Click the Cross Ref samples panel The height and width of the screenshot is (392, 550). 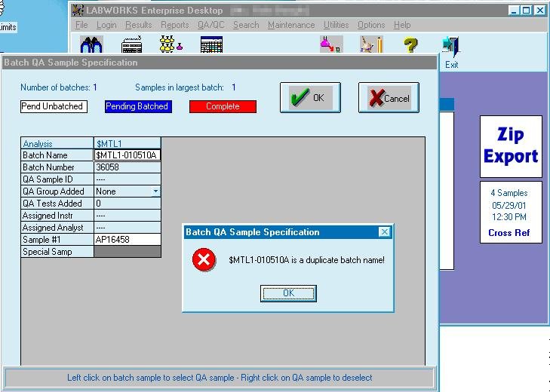tap(511, 212)
